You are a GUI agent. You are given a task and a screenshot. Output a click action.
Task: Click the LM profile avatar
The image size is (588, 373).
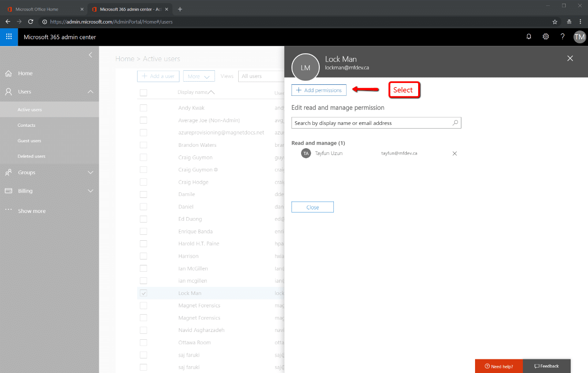pyautogui.click(x=305, y=67)
